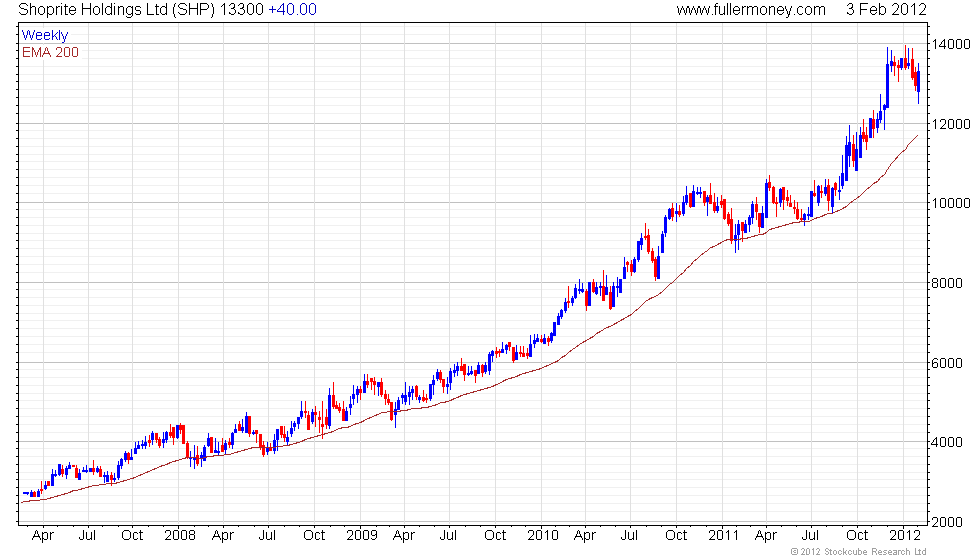
Task: Click the '2010' x-axis label
Action: coord(542,536)
